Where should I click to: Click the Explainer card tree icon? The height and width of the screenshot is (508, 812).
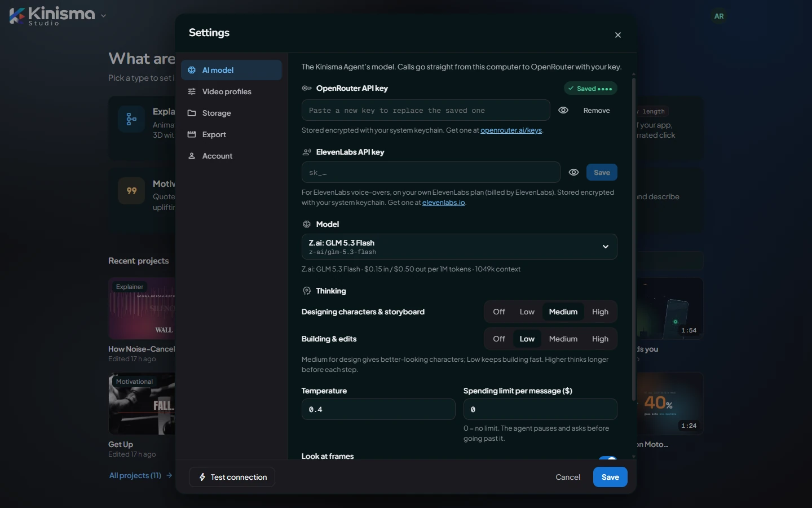(131, 120)
